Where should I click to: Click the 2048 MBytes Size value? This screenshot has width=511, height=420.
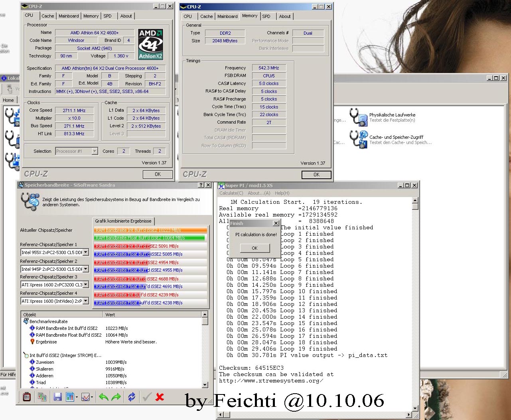coord(225,41)
